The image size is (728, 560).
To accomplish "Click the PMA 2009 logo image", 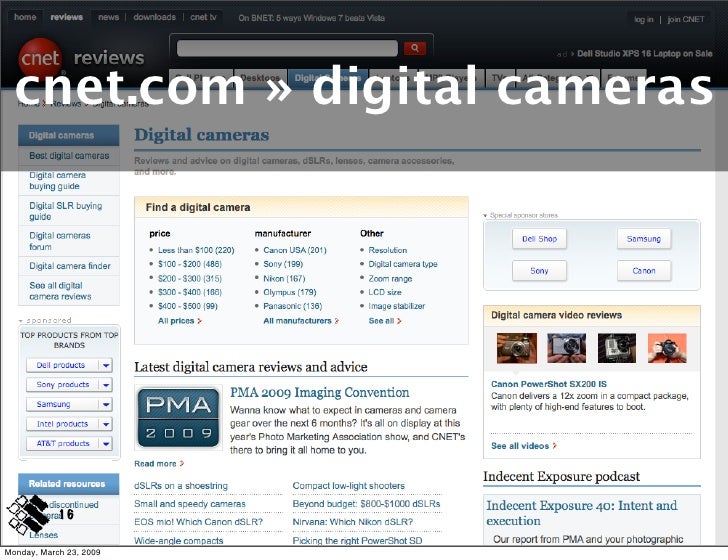I will point(178,417).
